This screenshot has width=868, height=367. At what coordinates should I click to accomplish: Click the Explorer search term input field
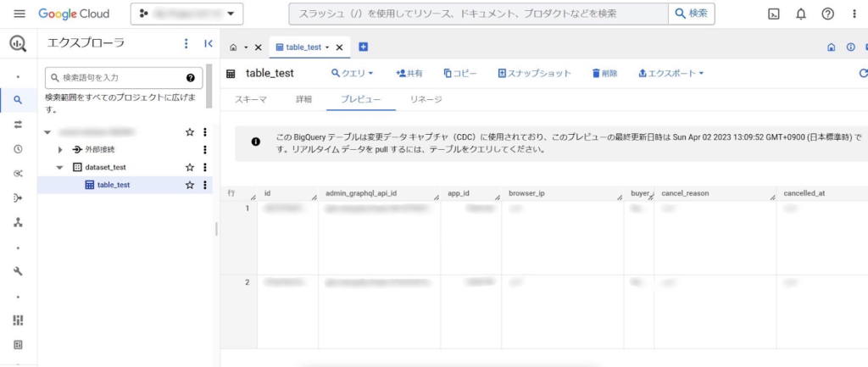(x=119, y=78)
